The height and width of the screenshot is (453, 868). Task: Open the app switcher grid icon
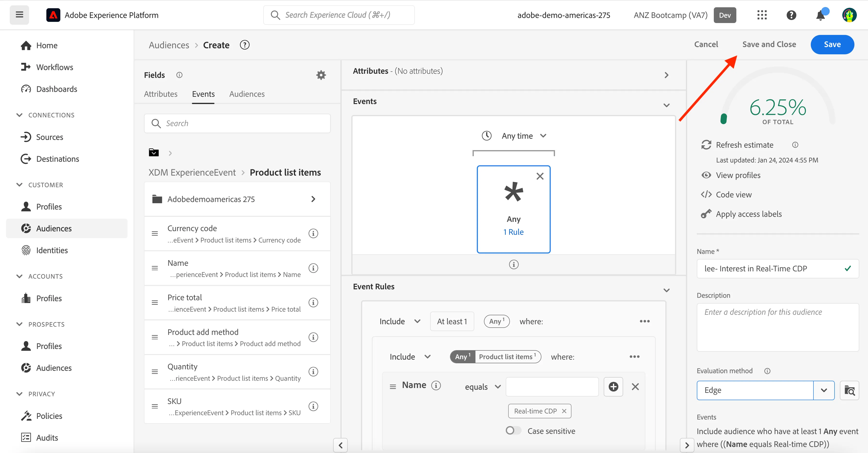coord(762,15)
